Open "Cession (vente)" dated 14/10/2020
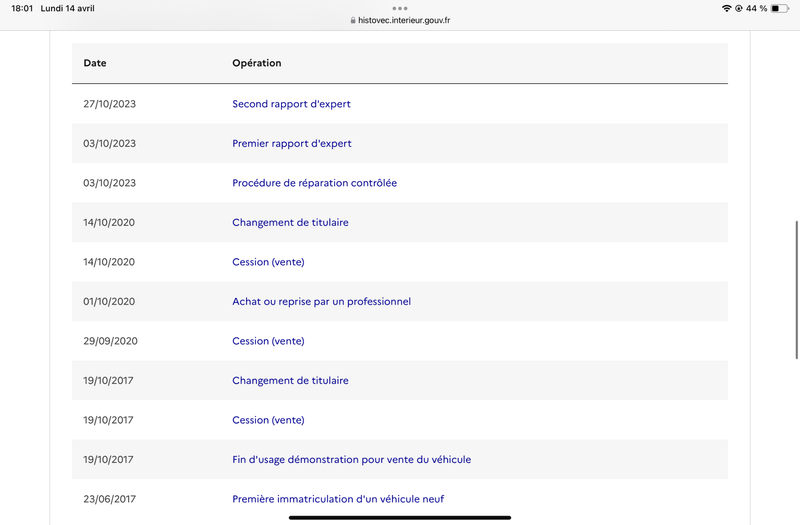 click(x=268, y=262)
